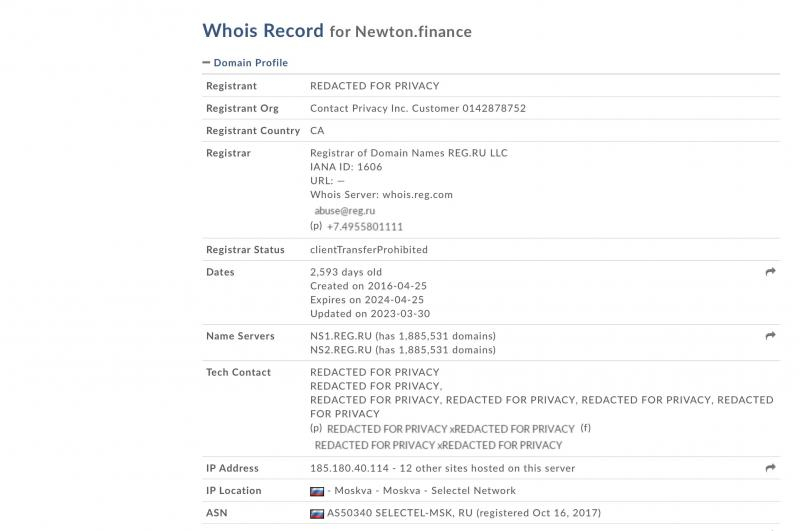Image resolution: width=800 pixels, height=531 pixels.
Task: Click the Registrar Status label
Action: (245, 249)
